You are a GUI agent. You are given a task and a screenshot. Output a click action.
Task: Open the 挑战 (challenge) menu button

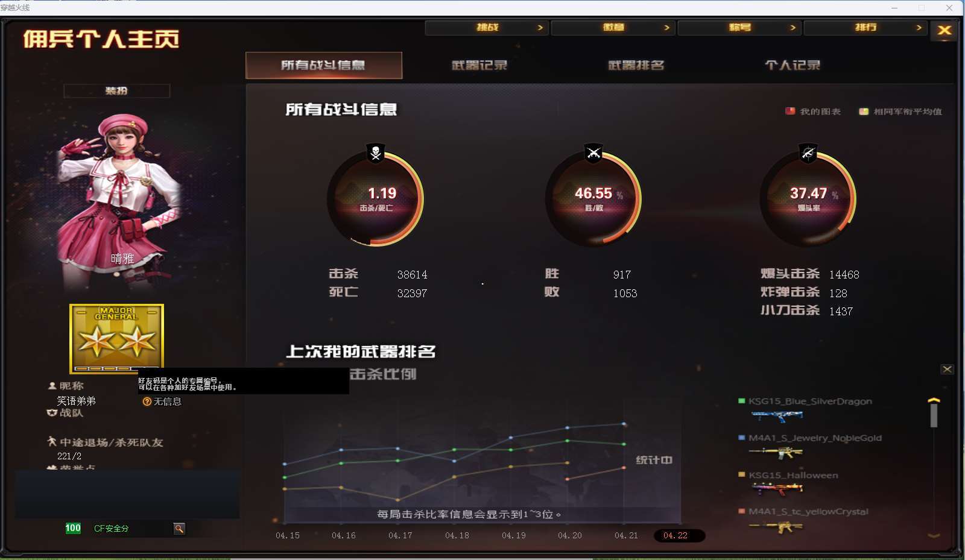click(486, 28)
